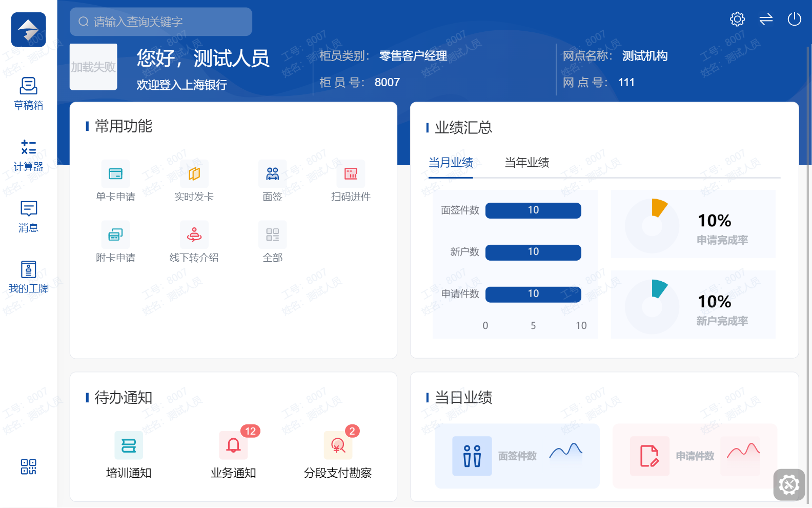The height and width of the screenshot is (508, 812).
Task: Open the 计算器 calculator
Action: 29,155
